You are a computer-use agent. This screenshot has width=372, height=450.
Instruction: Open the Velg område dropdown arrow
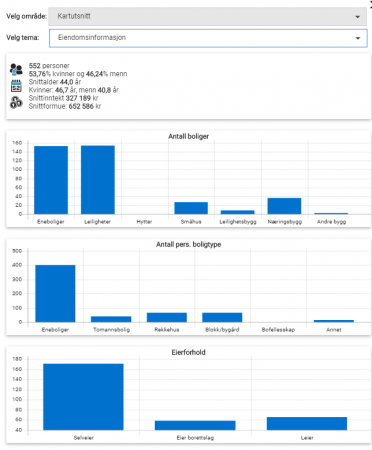(357, 17)
